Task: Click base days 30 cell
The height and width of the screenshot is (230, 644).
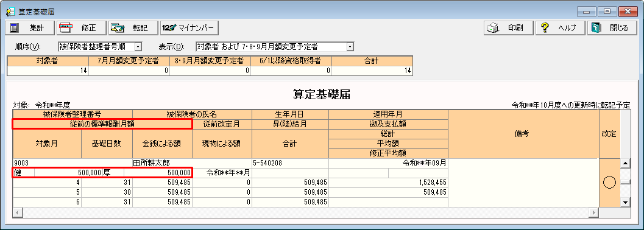Action: tap(107, 192)
